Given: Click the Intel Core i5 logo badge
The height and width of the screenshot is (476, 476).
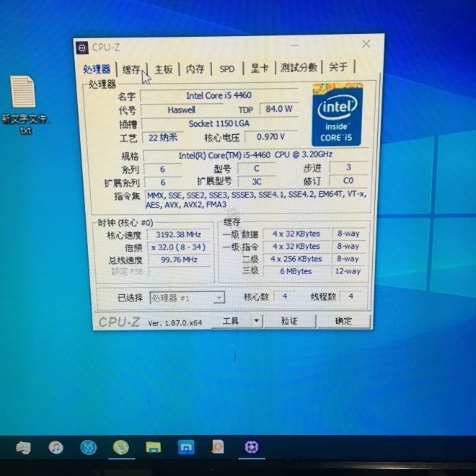Looking at the screenshot, I should click(338, 114).
